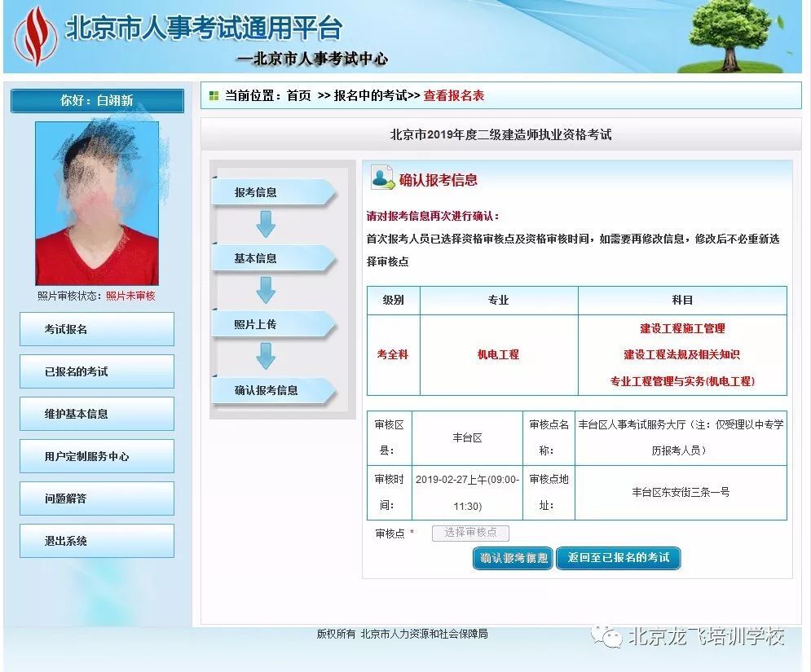Click the 版权所有 footer text
The width and height of the screenshot is (811, 672).
[403, 634]
